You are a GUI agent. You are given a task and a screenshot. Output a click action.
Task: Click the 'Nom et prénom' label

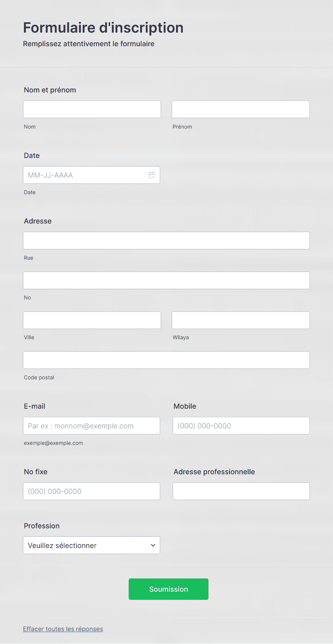(50, 90)
